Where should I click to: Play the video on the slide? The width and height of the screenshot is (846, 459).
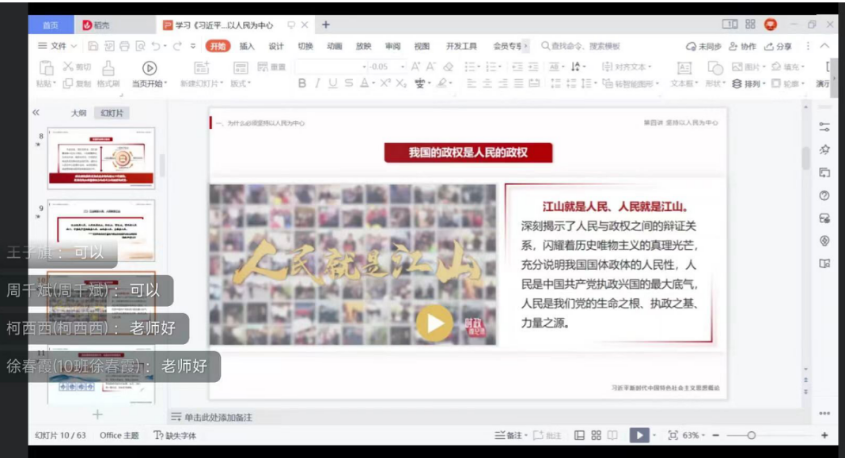[434, 322]
